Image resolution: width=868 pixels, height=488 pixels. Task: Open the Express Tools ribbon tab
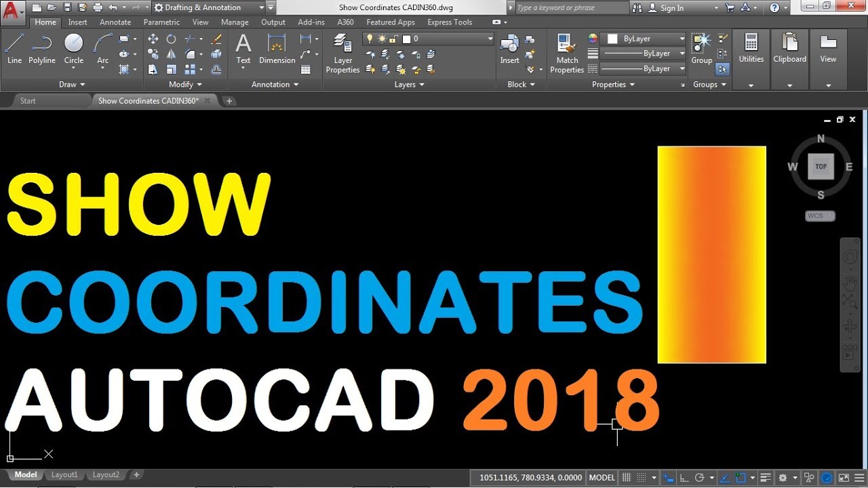(x=450, y=22)
